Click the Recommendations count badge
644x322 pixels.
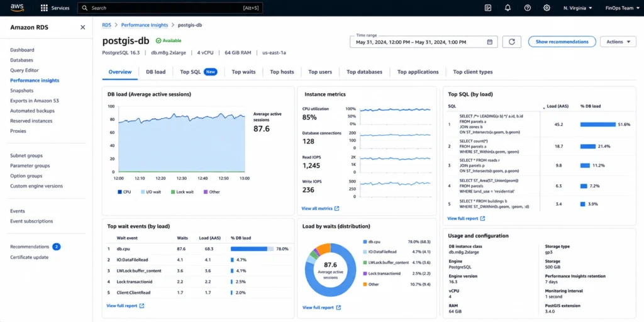tap(56, 247)
